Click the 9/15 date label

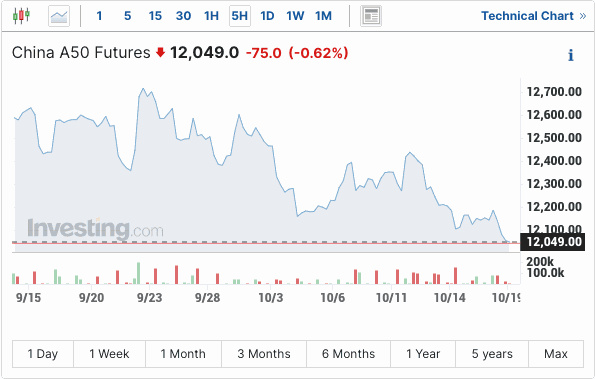point(28,298)
